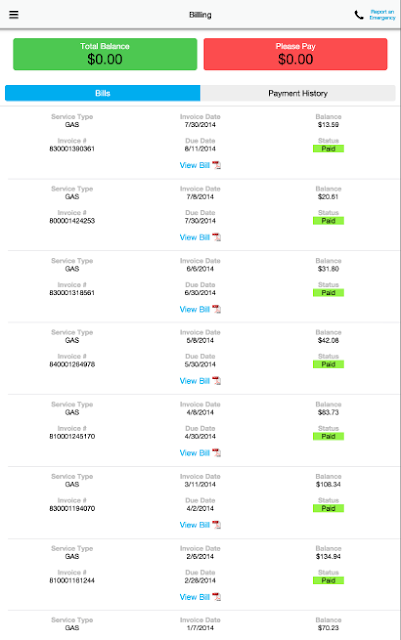Open View Bill link for invoice 830001390361
The image size is (401, 640).
194,165
